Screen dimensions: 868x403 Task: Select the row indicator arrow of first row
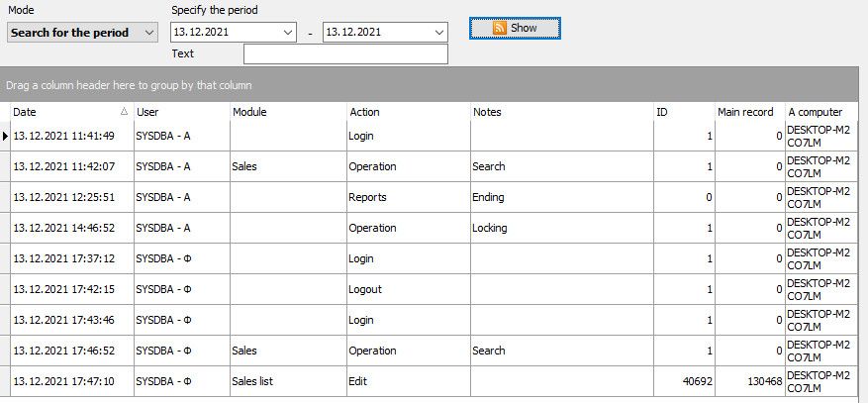(x=5, y=137)
